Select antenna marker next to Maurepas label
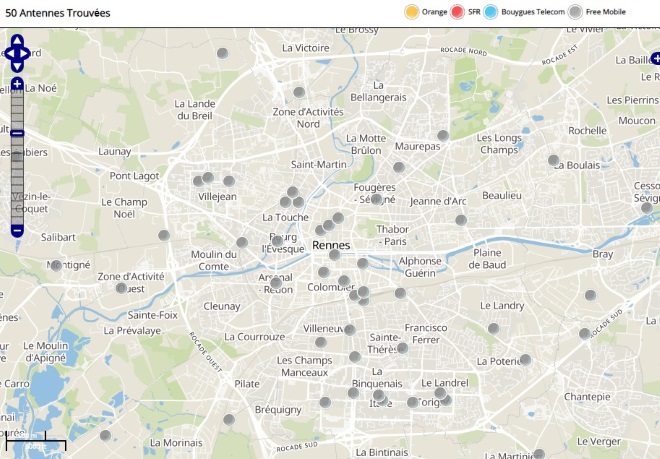The width and height of the screenshot is (660, 459). tap(443, 136)
